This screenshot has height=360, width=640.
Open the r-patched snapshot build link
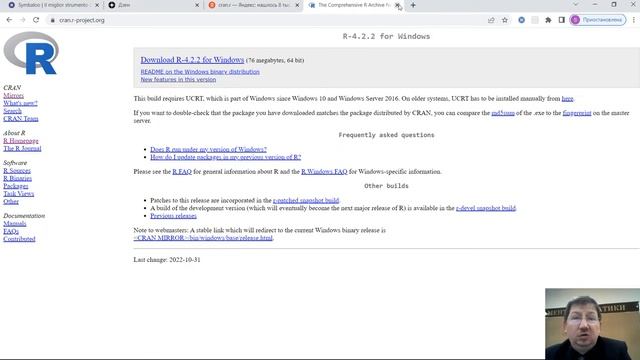(306, 200)
